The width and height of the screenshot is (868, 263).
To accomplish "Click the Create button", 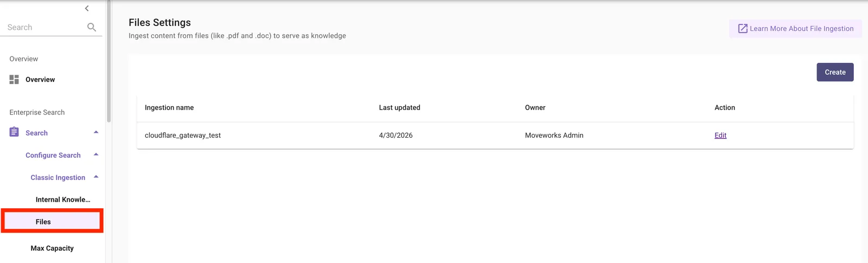I will click(835, 72).
